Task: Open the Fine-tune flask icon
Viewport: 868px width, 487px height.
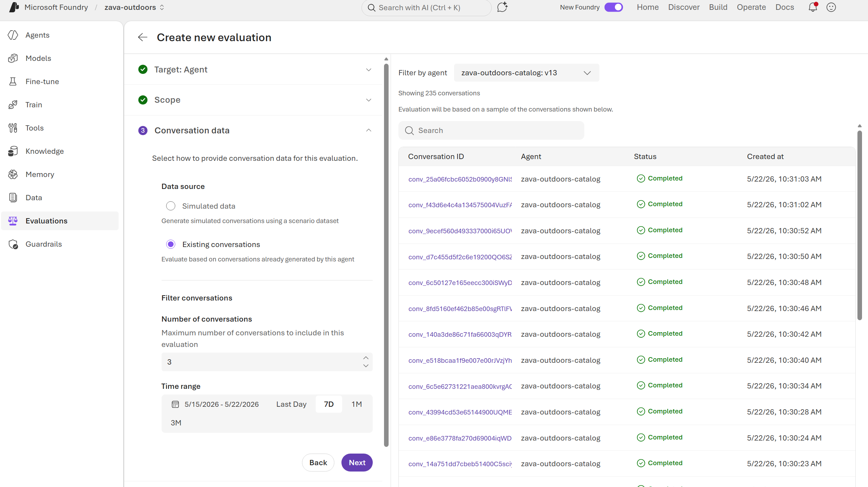Action: (x=13, y=81)
